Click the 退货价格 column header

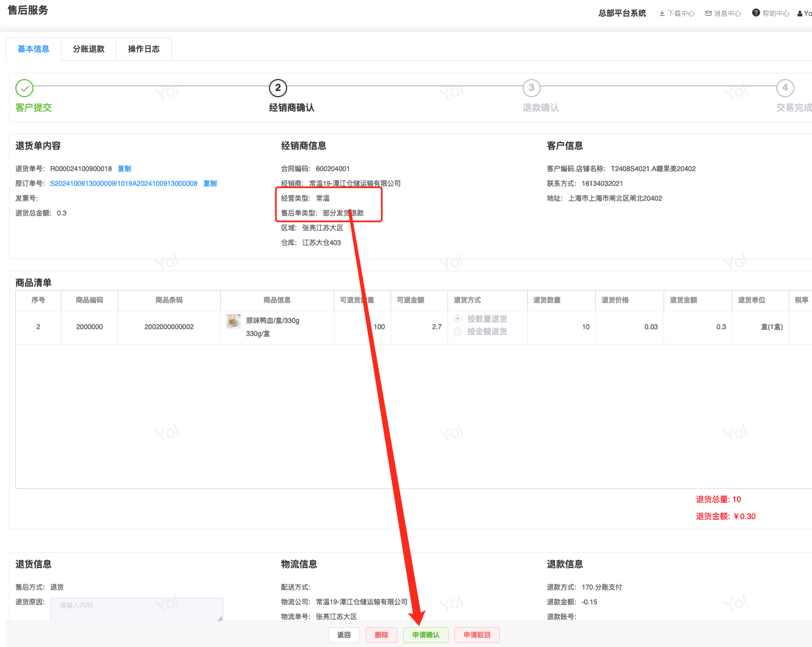point(630,300)
